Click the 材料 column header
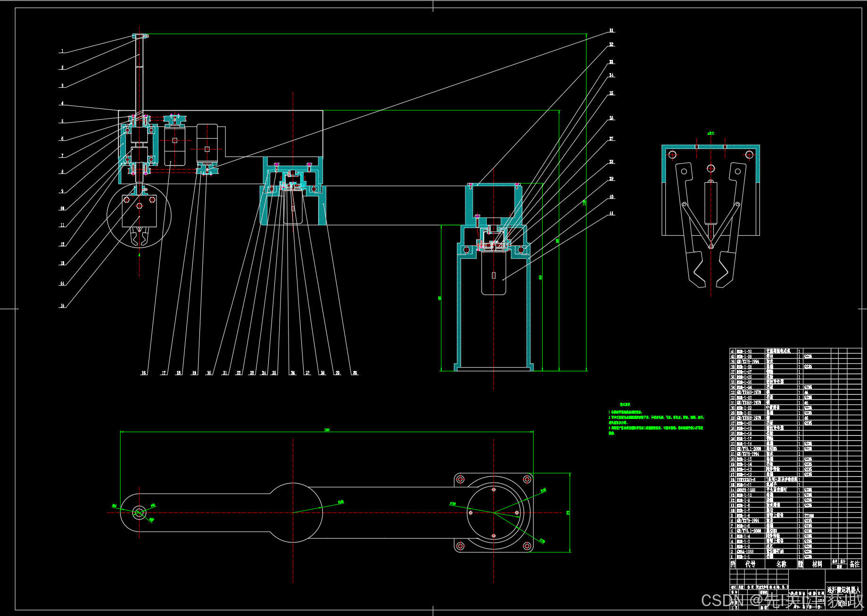The width and height of the screenshot is (867, 616). [x=817, y=564]
